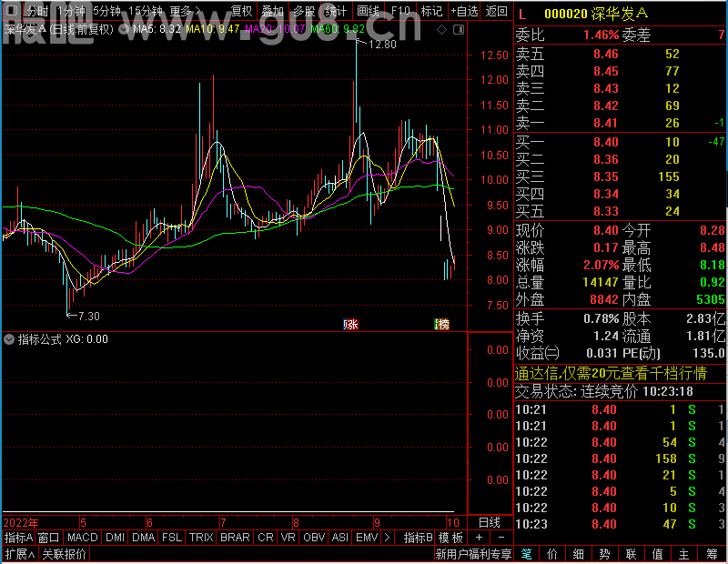This screenshot has height=564, width=728.
Task: Switch indicator to DMI
Action: [x=115, y=538]
